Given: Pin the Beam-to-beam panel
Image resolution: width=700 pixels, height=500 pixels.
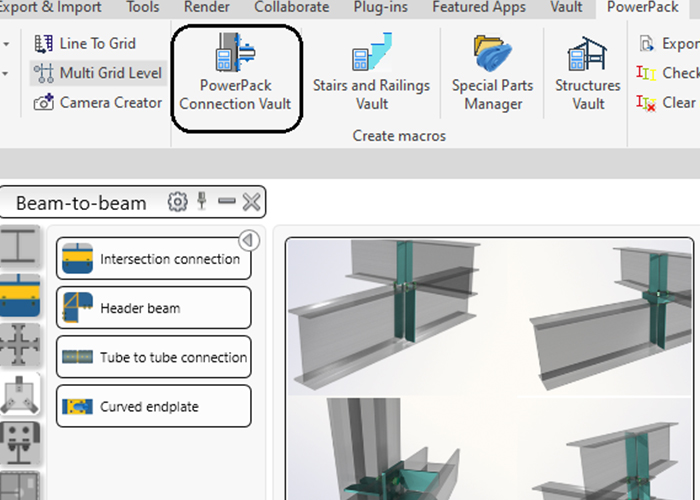Looking at the screenshot, I should point(202,201).
